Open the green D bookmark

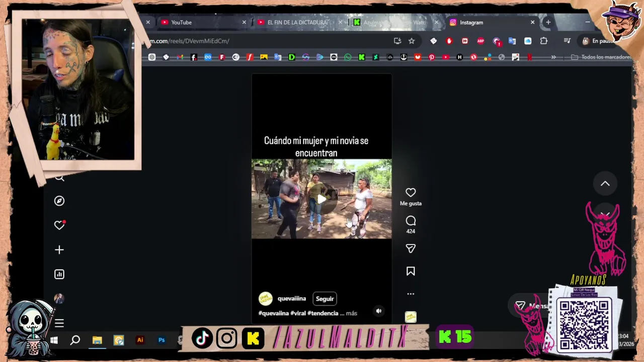[x=292, y=57]
